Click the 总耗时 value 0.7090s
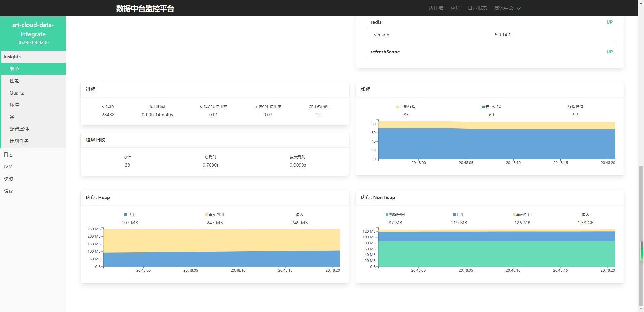 coord(211,165)
